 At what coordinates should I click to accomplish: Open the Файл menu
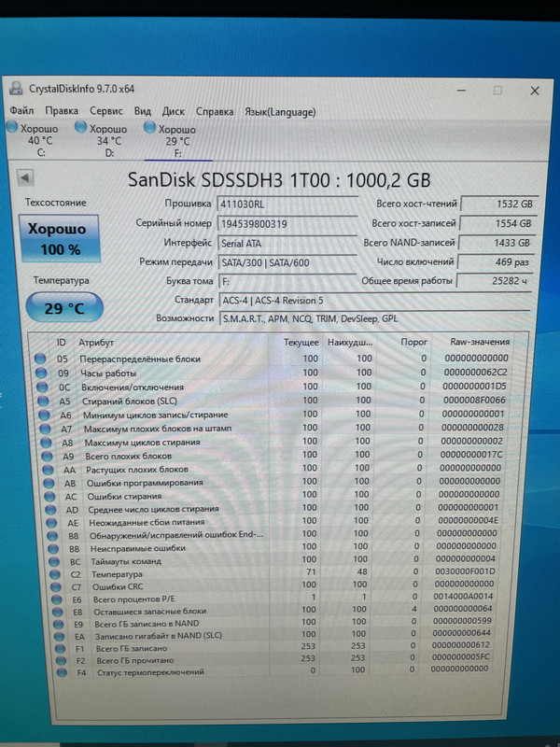click(21, 111)
